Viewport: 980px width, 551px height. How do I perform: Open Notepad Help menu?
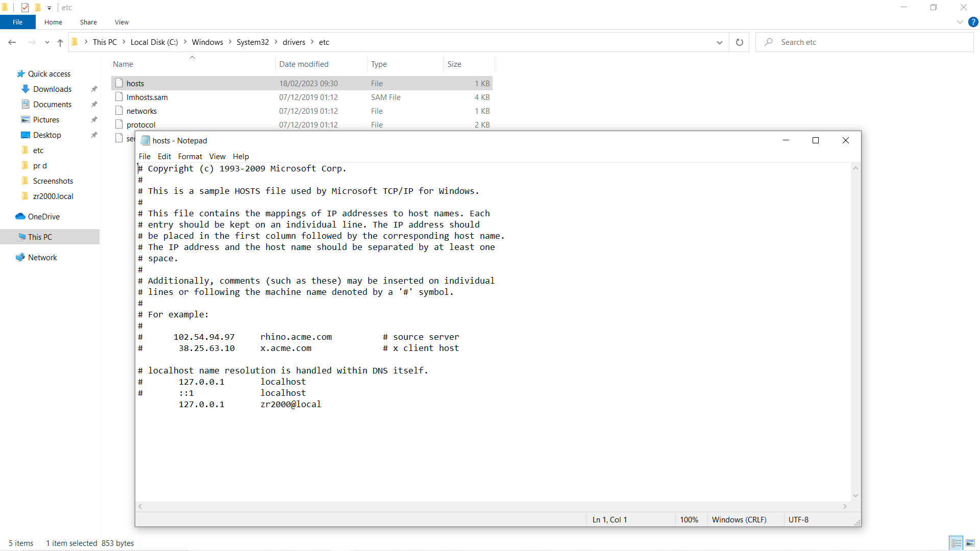(x=240, y=157)
